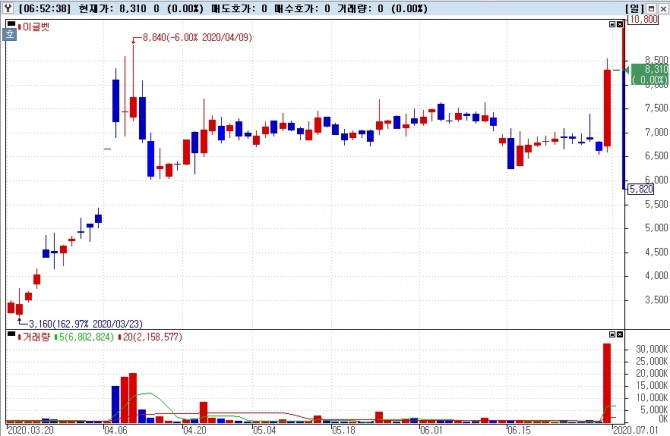This screenshot has width=670, height=436.
Task: Click the green 8,310 current price tag
Action: pos(650,74)
